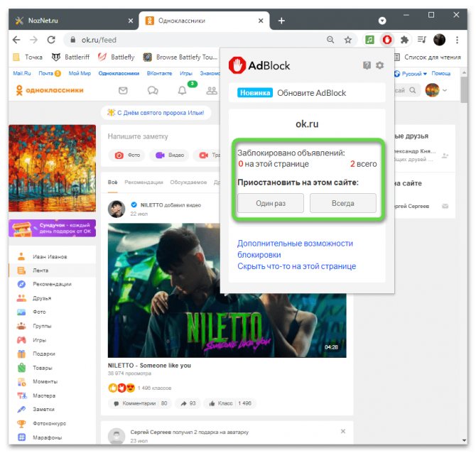Image resolution: width=476 pixels, height=453 pixels.
Task: Open Список для чтения reading list
Action: [x=428, y=57]
